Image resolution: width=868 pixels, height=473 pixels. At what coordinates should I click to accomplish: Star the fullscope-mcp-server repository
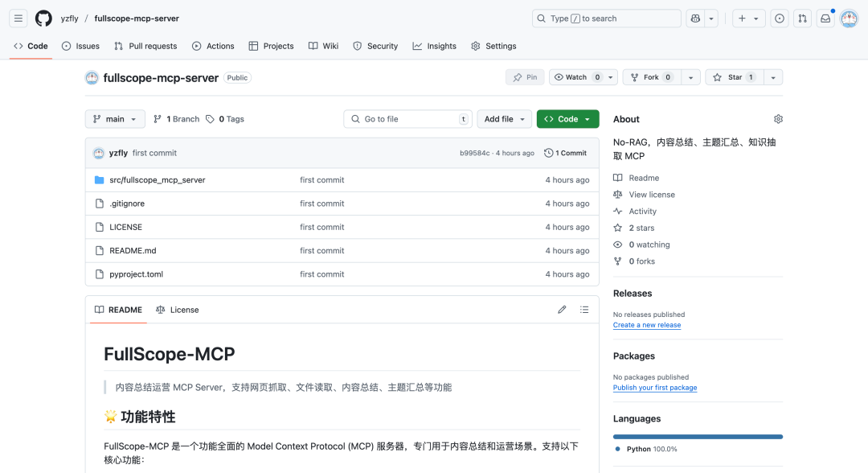click(730, 77)
